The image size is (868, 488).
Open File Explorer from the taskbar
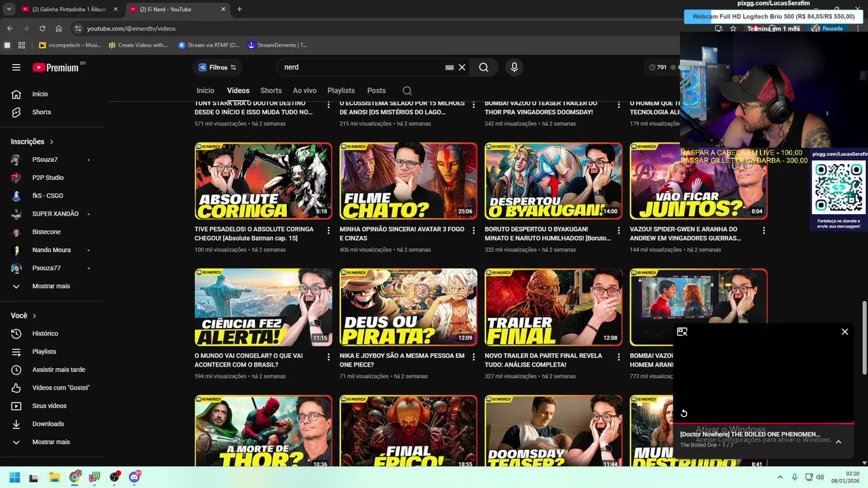point(54,477)
